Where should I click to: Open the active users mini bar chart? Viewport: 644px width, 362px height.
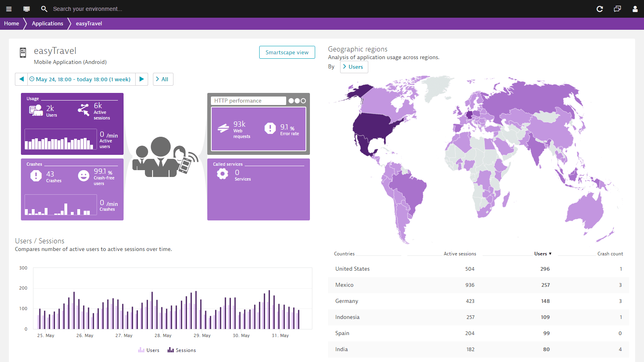pyautogui.click(x=61, y=139)
